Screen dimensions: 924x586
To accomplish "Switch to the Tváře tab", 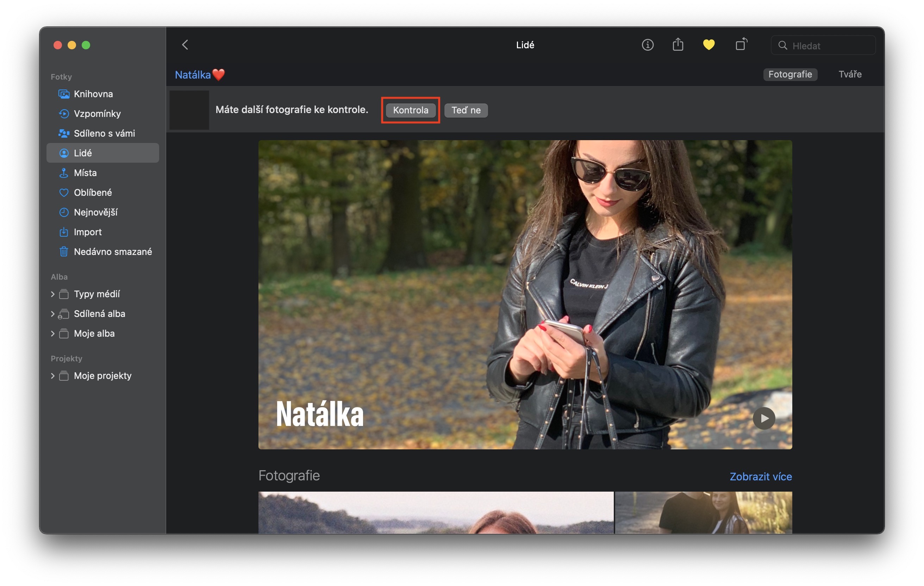I will [x=850, y=74].
